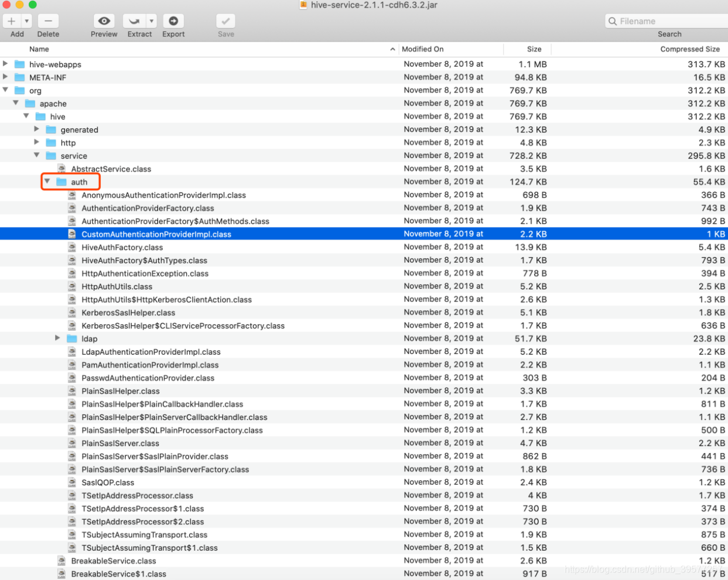Expand the ldap folder

[57, 338]
